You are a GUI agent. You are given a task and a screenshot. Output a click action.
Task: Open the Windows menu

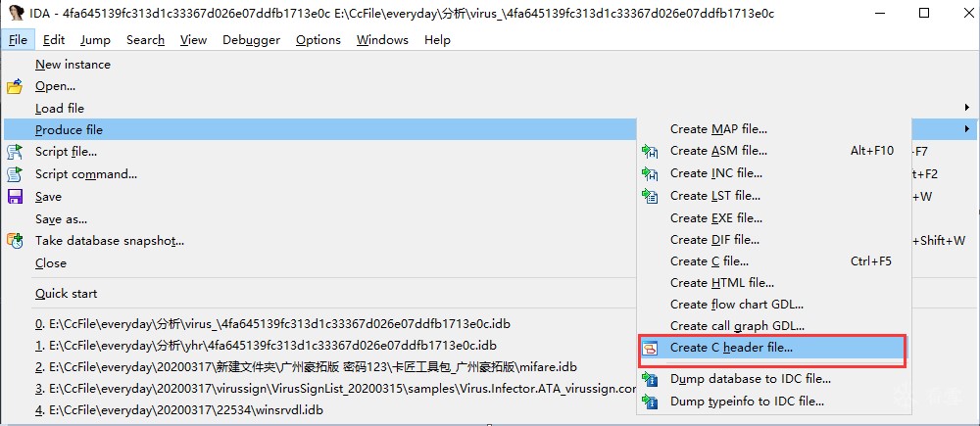(382, 40)
